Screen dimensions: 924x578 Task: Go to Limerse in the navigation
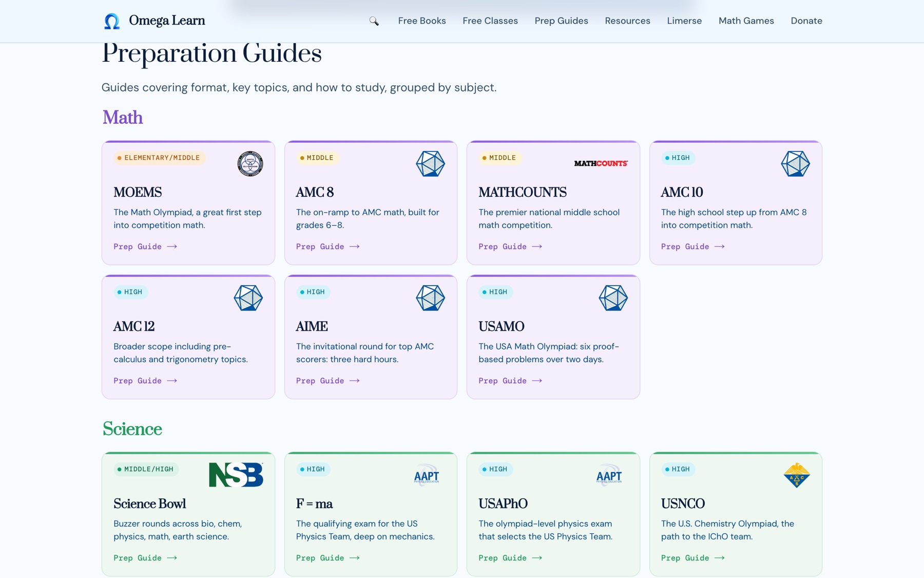coord(684,21)
